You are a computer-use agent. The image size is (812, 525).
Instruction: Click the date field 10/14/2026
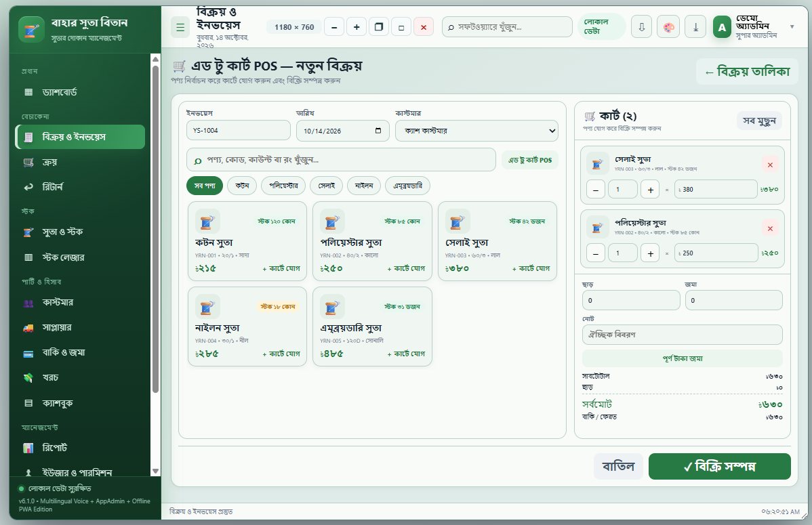(342, 131)
